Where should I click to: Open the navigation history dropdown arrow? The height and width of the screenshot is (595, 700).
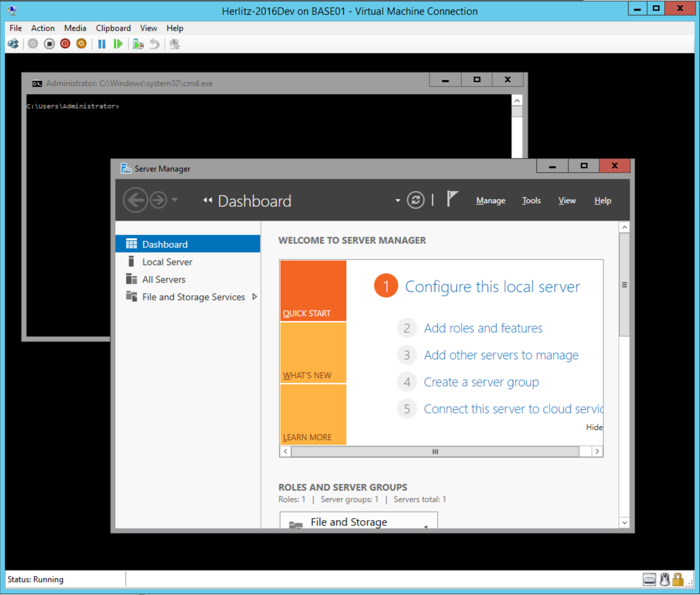175,200
